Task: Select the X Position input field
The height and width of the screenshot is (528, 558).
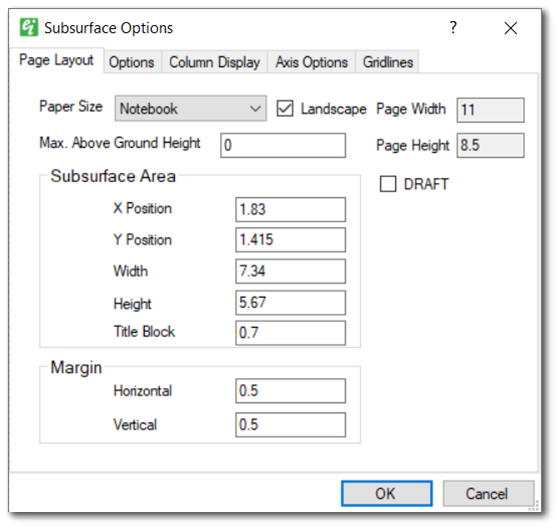Action: click(x=290, y=210)
